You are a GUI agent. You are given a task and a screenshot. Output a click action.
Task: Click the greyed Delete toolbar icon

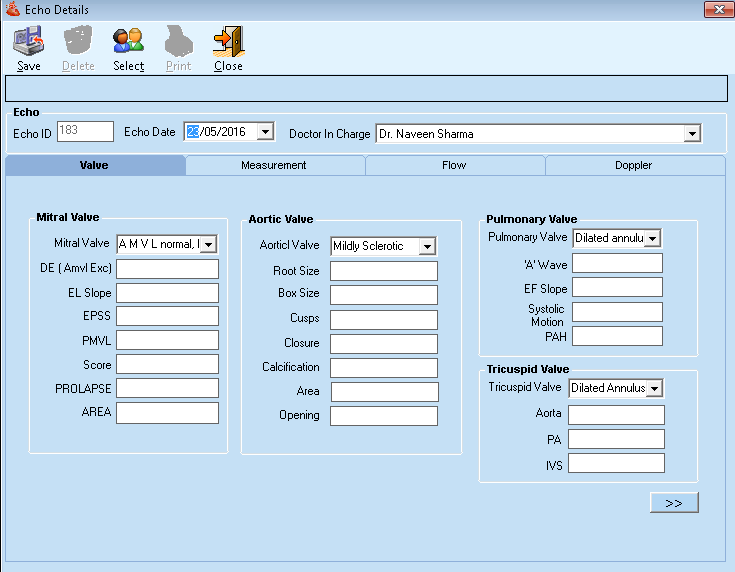[78, 42]
